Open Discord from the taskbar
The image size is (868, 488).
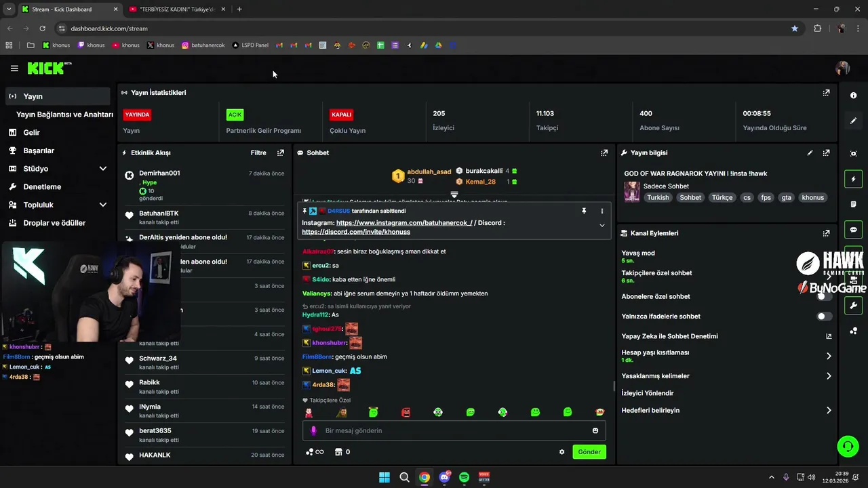point(444,477)
